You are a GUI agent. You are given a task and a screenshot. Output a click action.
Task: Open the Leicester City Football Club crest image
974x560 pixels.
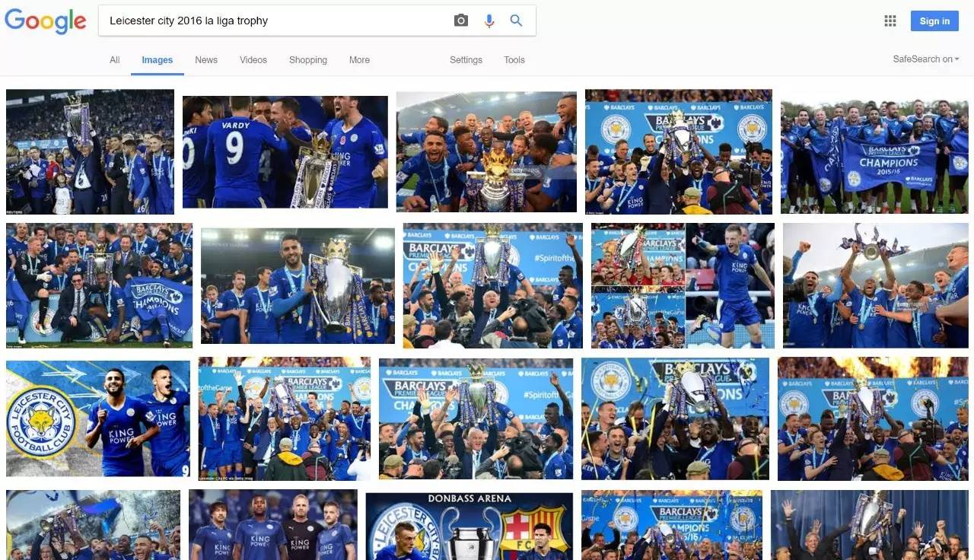click(x=98, y=418)
